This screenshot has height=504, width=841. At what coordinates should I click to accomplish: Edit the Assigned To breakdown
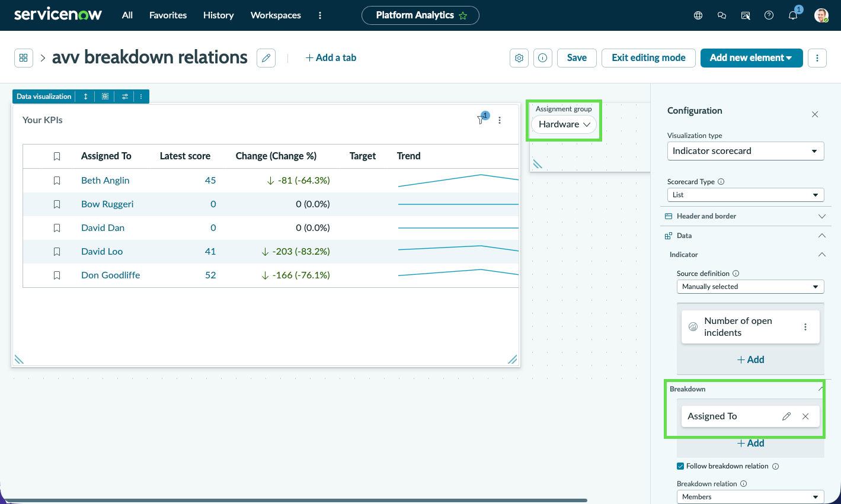tap(786, 416)
